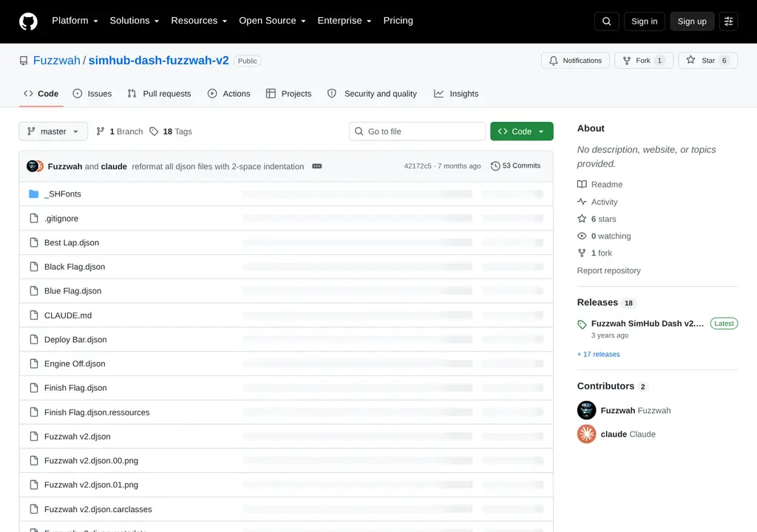Image resolution: width=757 pixels, height=532 pixels.
Task: Open the Resources dropdown menu
Action: [199, 21]
